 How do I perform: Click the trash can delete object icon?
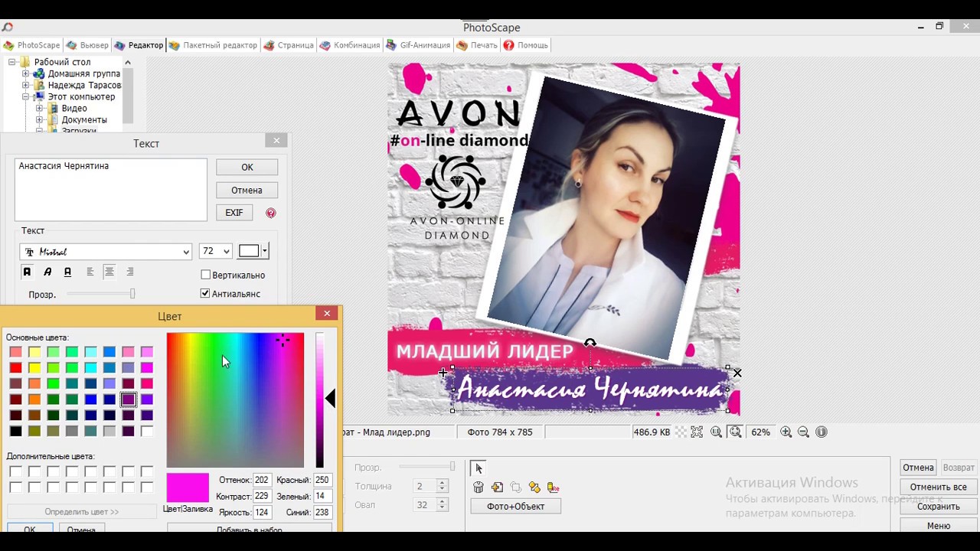point(479,487)
